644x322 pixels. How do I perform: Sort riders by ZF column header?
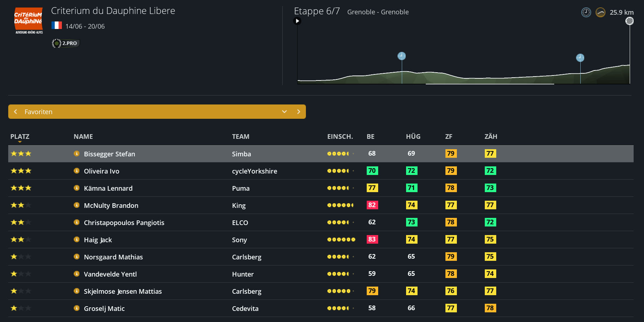coord(449,136)
